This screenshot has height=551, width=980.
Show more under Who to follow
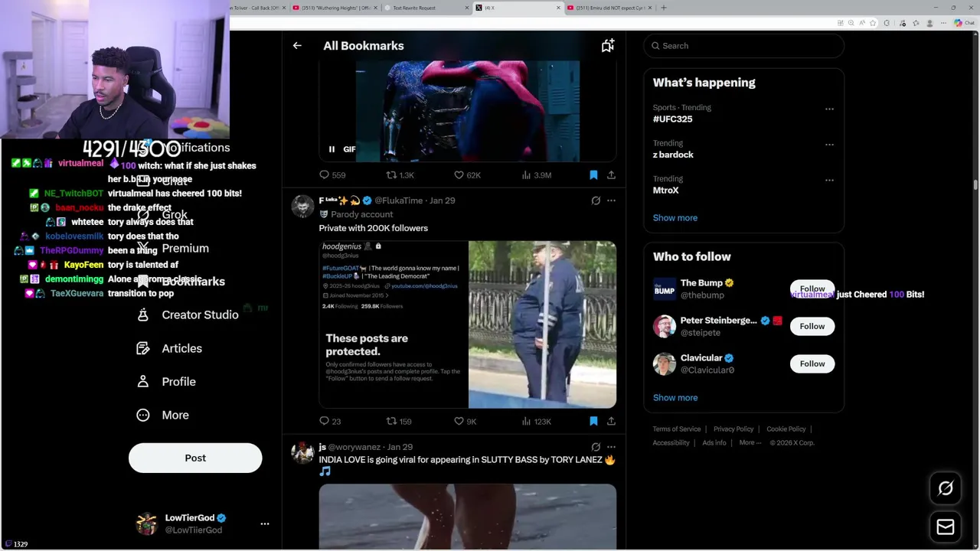(x=675, y=398)
